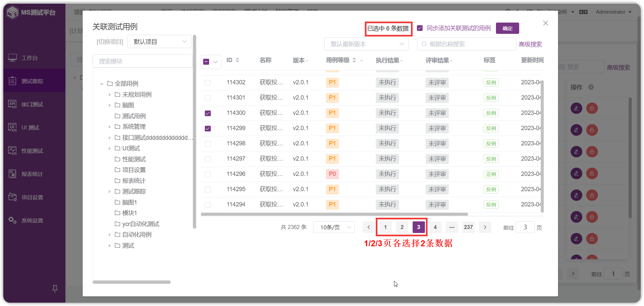The image size is (644, 306).
Task: Open the 执行结果 column filter
Action: tap(402, 60)
